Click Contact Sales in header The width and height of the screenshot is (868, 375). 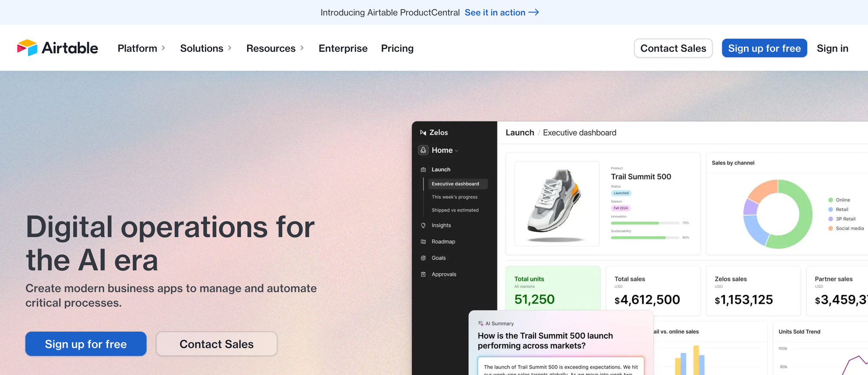pos(673,48)
